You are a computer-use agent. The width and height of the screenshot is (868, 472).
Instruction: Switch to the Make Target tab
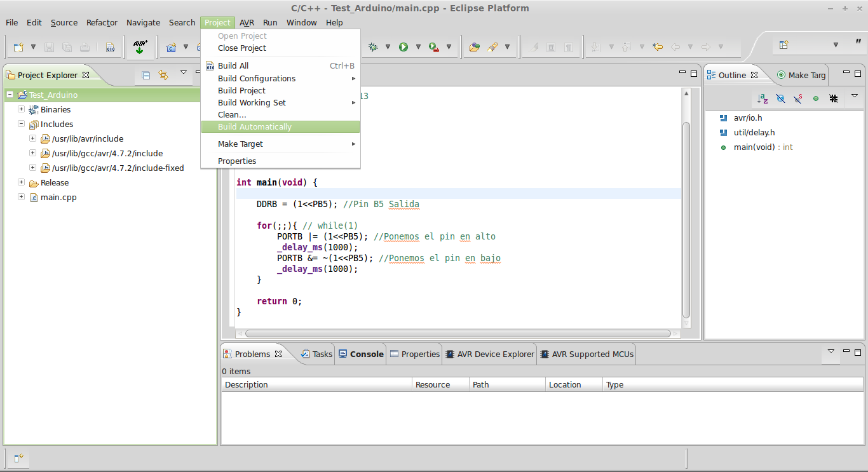[x=801, y=75]
